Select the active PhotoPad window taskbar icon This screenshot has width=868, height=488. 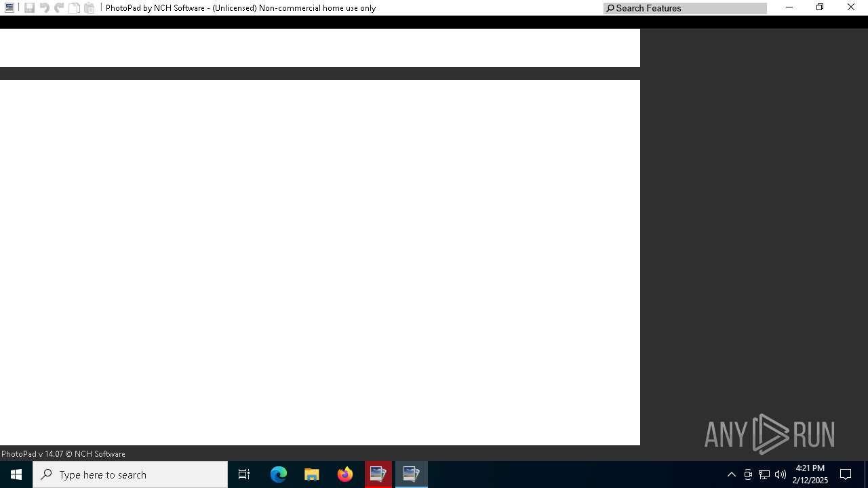(x=411, y=474)
